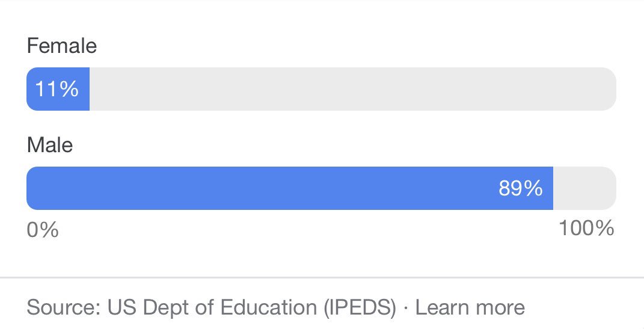Open the Learn more link
This screenshot has height=329, width=644.
point(470,307)
